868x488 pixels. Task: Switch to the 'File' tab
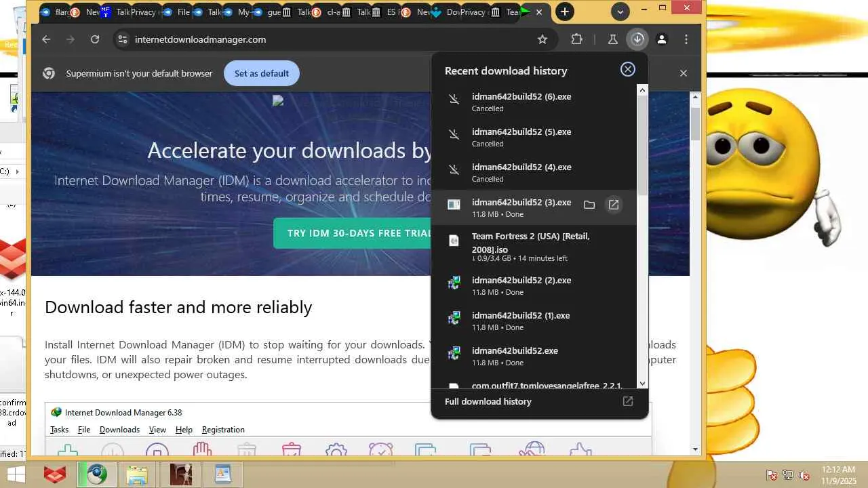178,12
